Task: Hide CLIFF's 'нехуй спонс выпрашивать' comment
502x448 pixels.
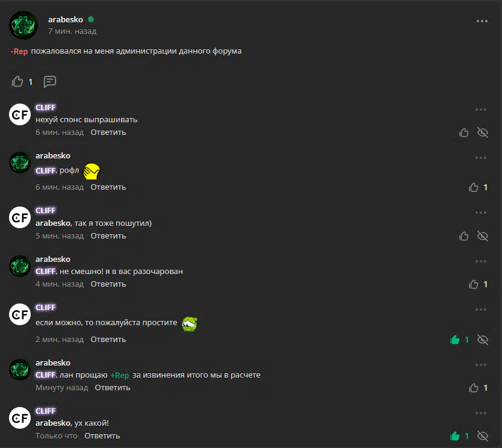Action: pyautogui.click(x=483, y=132)
